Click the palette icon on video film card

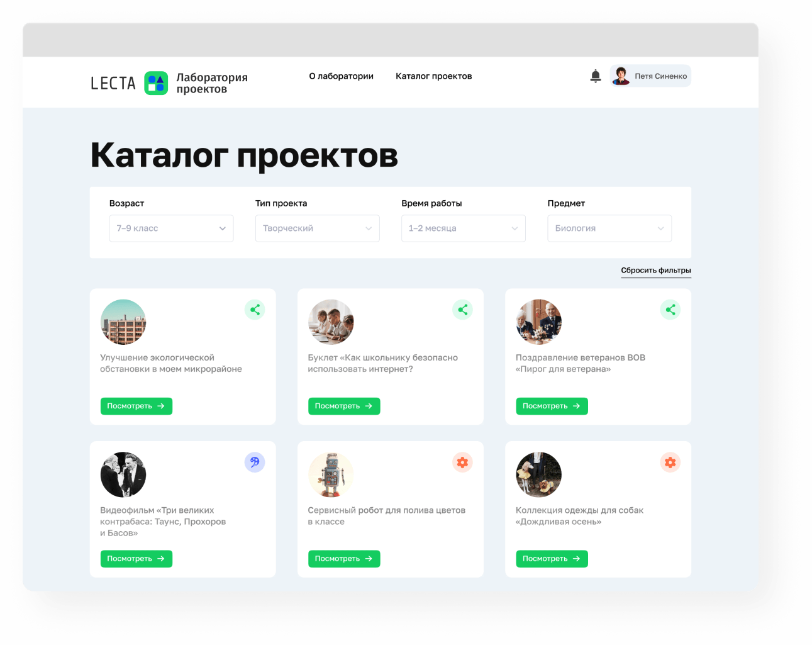[255, 463]
